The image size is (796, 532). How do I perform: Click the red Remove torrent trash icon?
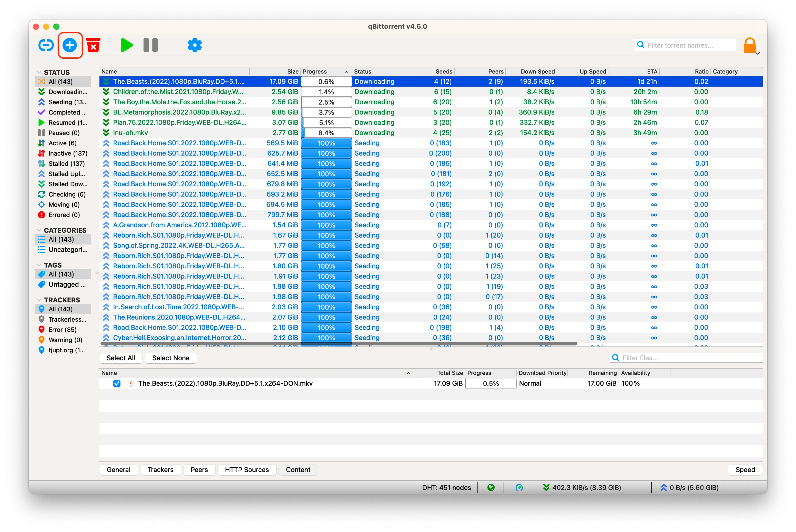[x=93, y=45]
